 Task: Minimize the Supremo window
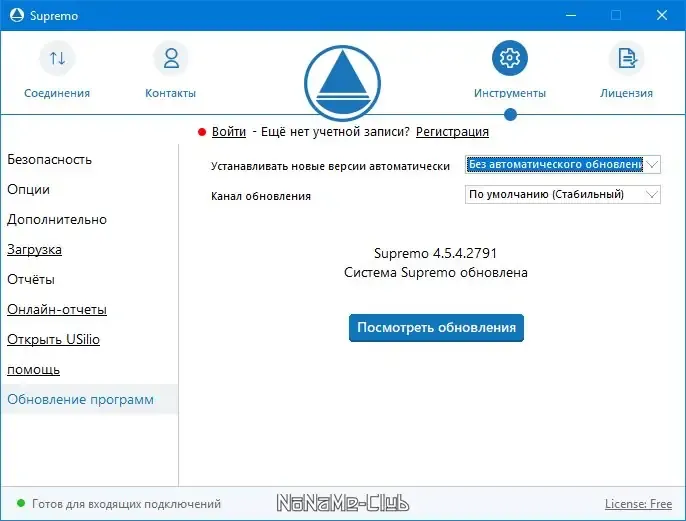click(x=571, y=15)
